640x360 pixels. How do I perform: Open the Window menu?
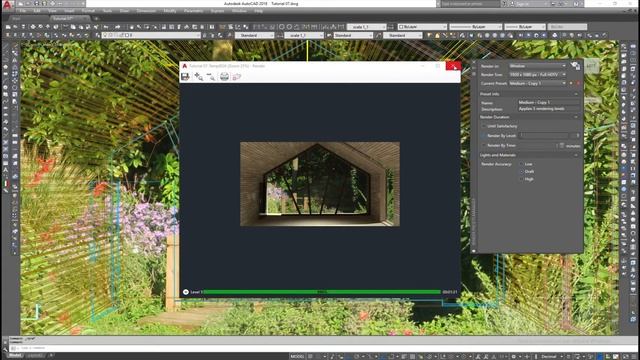(x=239, y=11)
